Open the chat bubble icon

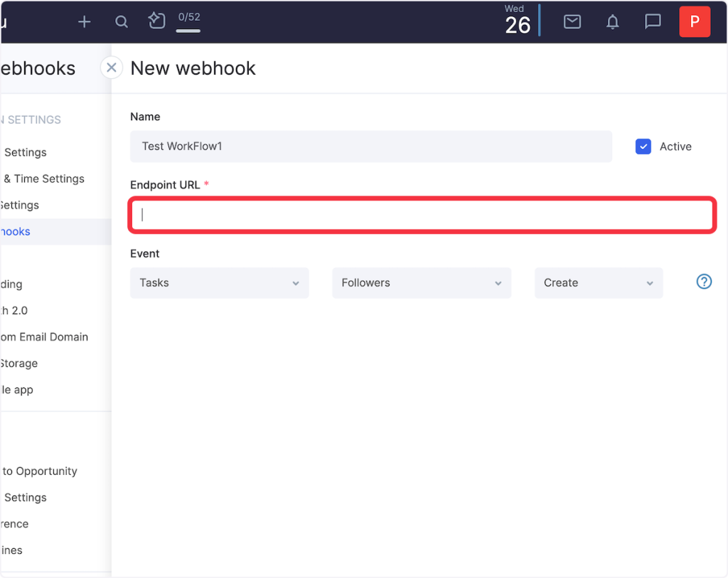pyautogui.click(x=653, y=22)
